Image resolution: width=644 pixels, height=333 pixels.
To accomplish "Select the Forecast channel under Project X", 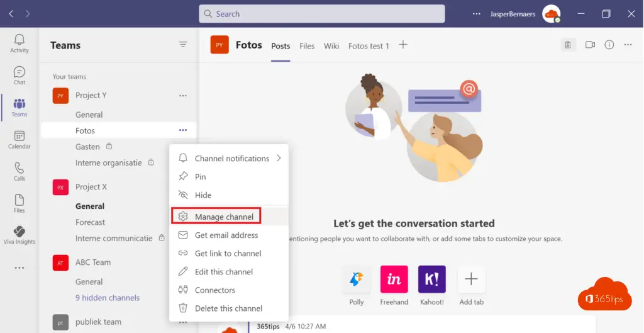I will (91, 222).
